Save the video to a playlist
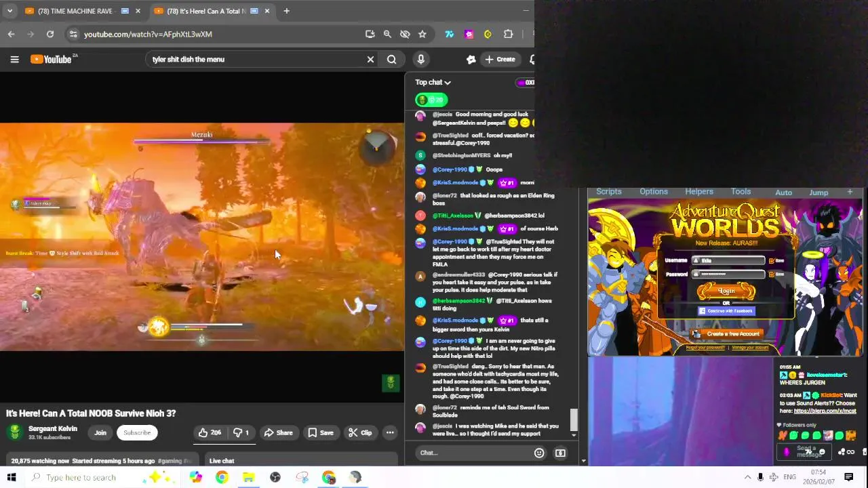Screen dimensions: 868x488 click(320, 432)
